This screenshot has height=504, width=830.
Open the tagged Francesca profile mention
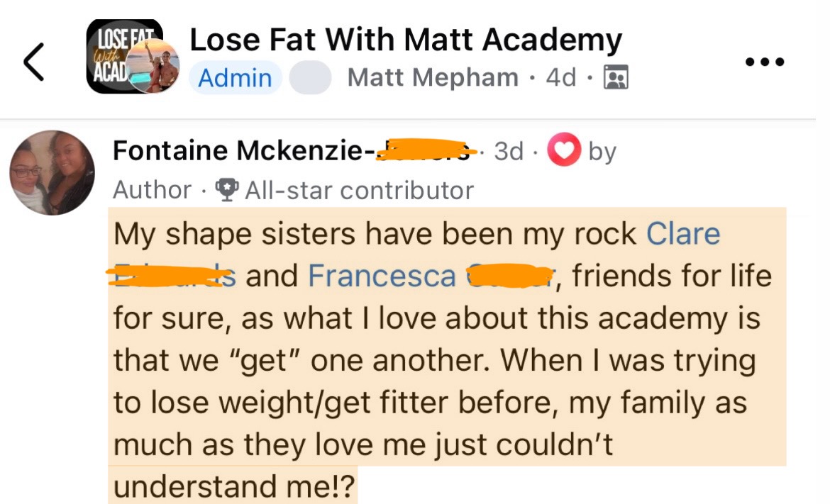(x=381, y=276)
